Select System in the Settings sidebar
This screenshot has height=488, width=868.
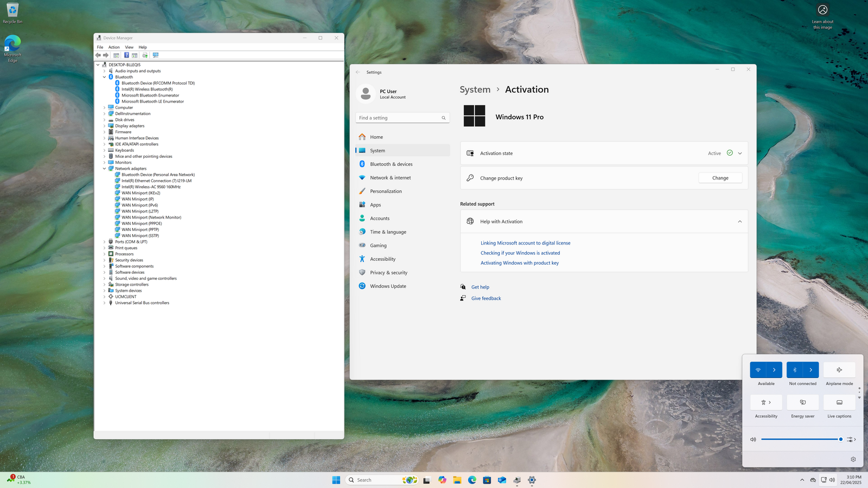coord(403,151)
